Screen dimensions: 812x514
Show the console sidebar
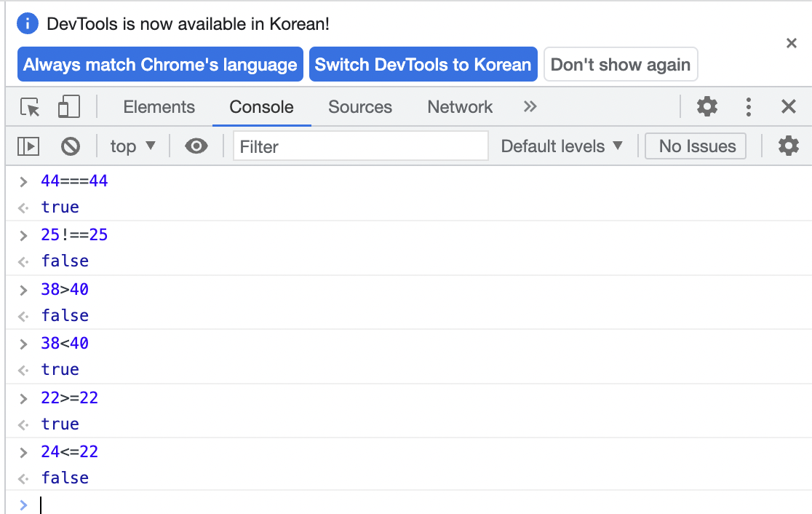[28, 146]
